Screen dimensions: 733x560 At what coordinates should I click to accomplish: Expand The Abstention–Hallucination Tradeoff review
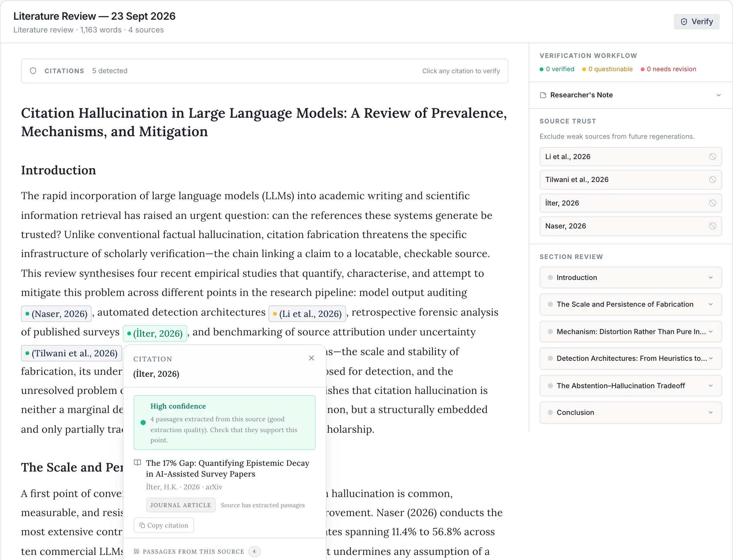pyautogui.click(x=630, y=386)
